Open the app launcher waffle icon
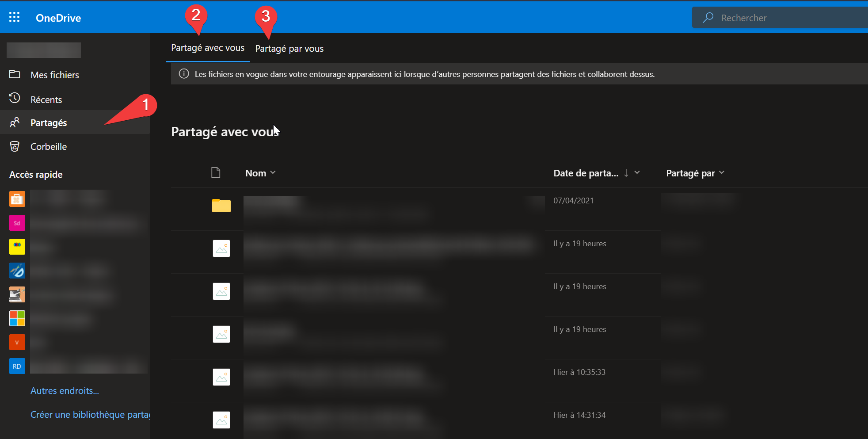868x439 pixels. click(15, 17)
